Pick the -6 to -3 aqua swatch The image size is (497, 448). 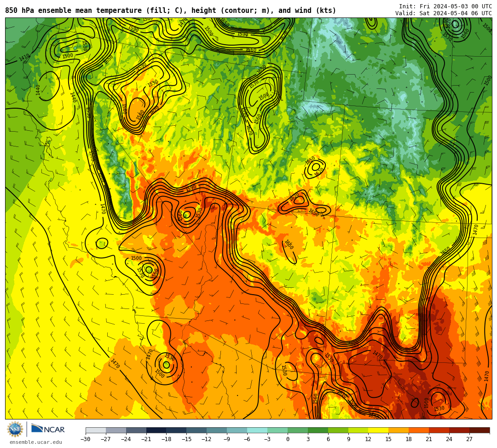click(x=257, y=430)
